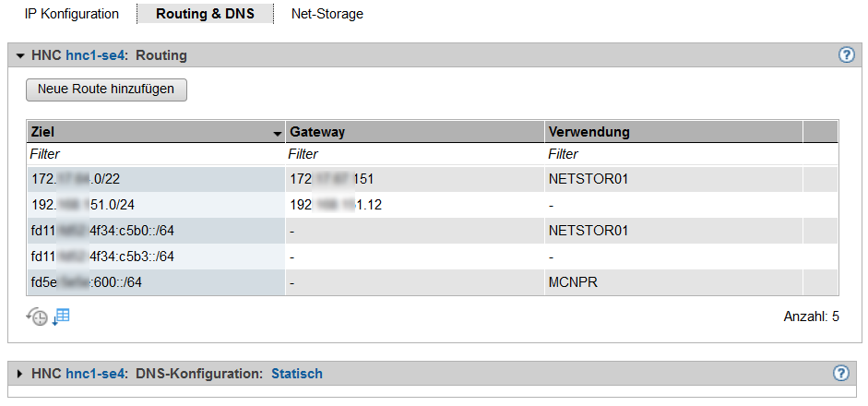The image size is (868, 406).
Task: Click the Statisch link in DNS-Konfiguration
Action: point(296,374)
